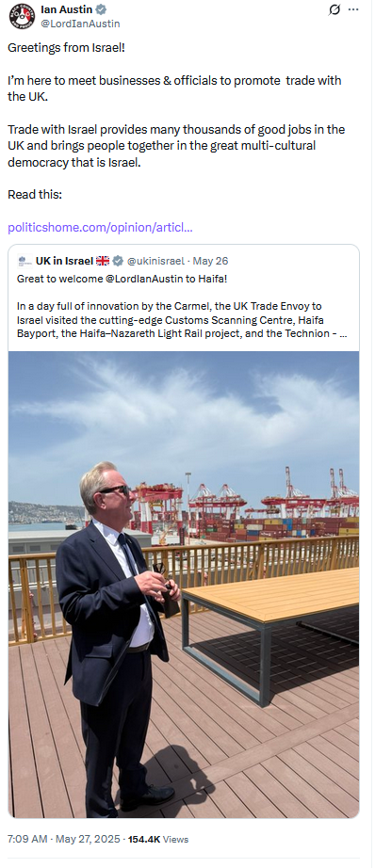Click the Greetings from Israel tweet text
The width and height of the screenshot is (375, 868).
click(x=67, y=48)
